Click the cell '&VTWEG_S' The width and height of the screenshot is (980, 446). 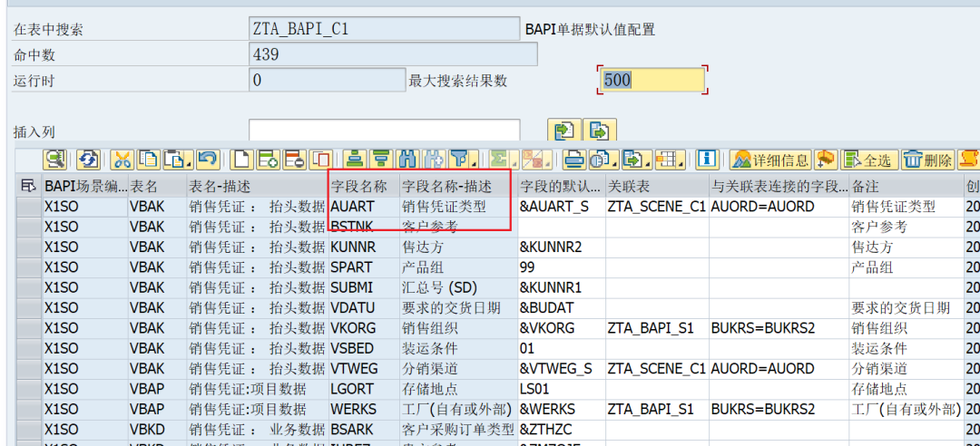(x=562, y=369)
